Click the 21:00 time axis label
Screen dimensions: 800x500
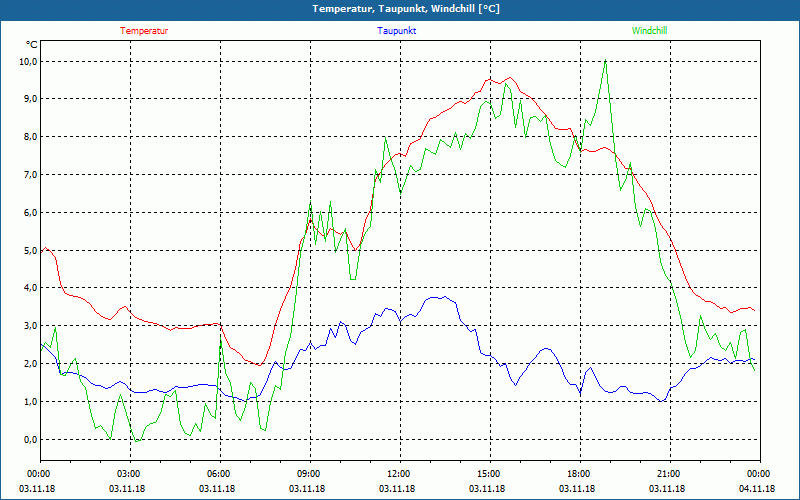pos(670,473)
